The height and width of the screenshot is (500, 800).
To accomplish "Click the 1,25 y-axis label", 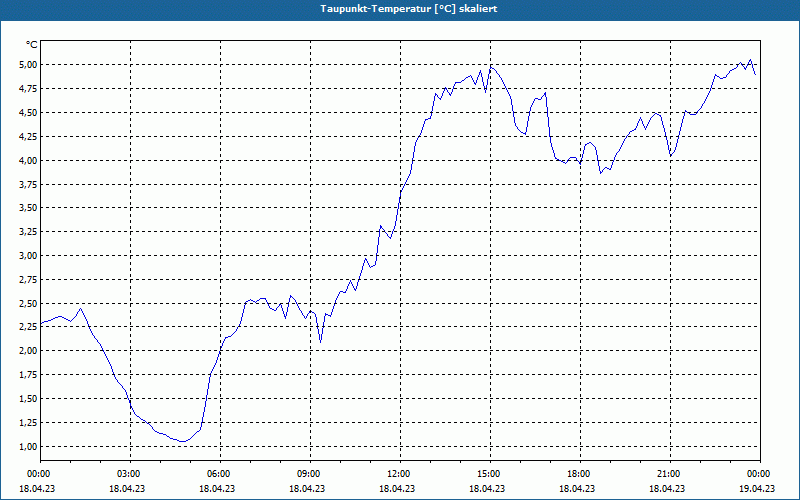I will pyautogui.click(x=28, y=423).
